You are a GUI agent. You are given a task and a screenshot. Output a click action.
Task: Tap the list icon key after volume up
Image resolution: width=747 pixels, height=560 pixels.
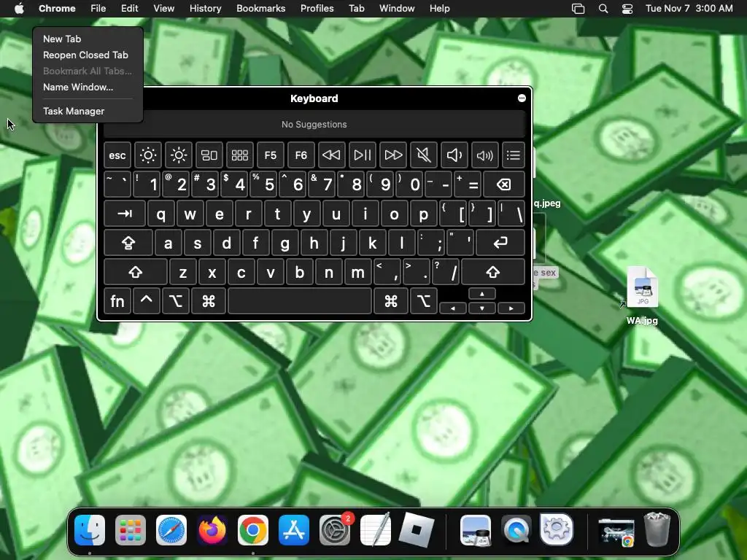point(513,155)
